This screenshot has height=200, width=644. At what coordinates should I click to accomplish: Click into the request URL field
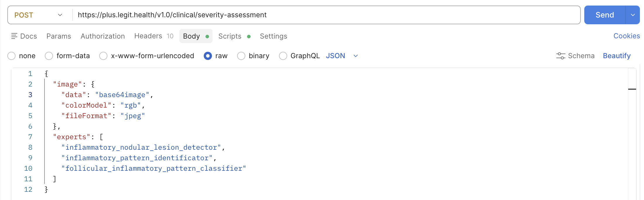tap(322, 15)
